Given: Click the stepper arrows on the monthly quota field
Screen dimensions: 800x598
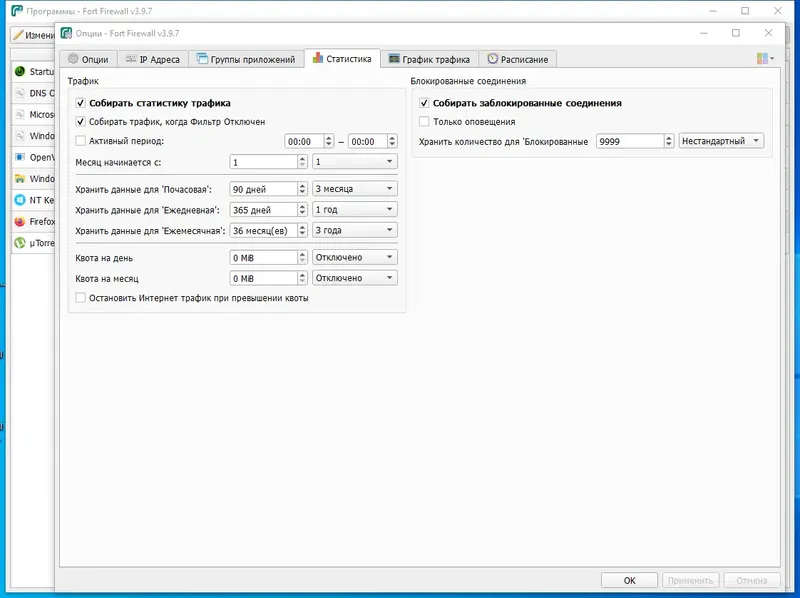Looking at the screenshot, I should pyautogui.click(x=302, y=278).
